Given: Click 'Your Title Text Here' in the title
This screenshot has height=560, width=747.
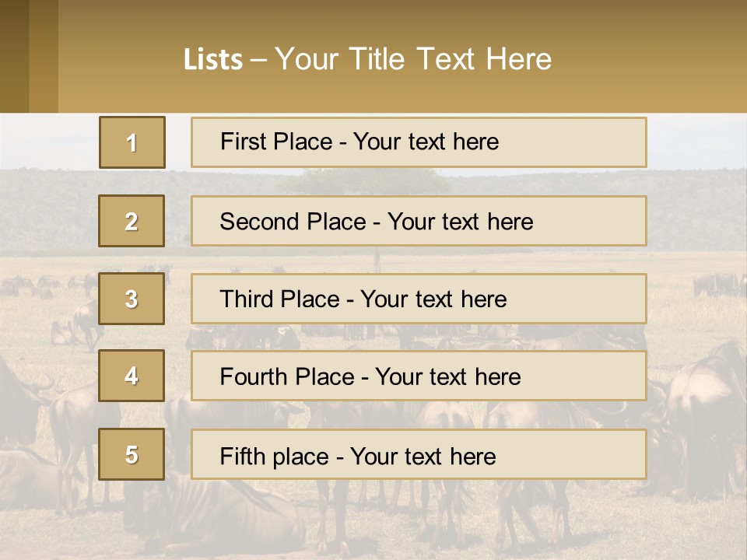Looking at the screenshot, I should 413,59.
